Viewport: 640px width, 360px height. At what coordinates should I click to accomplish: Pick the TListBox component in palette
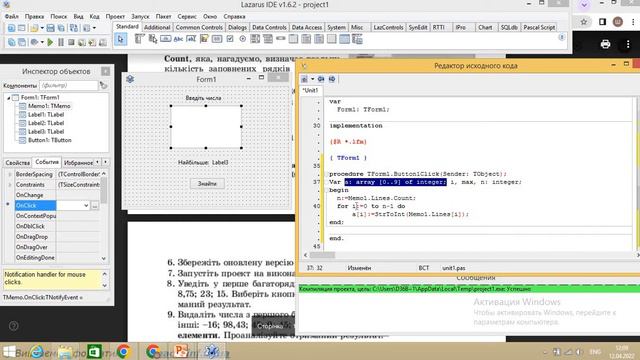[x=255, y=39]
